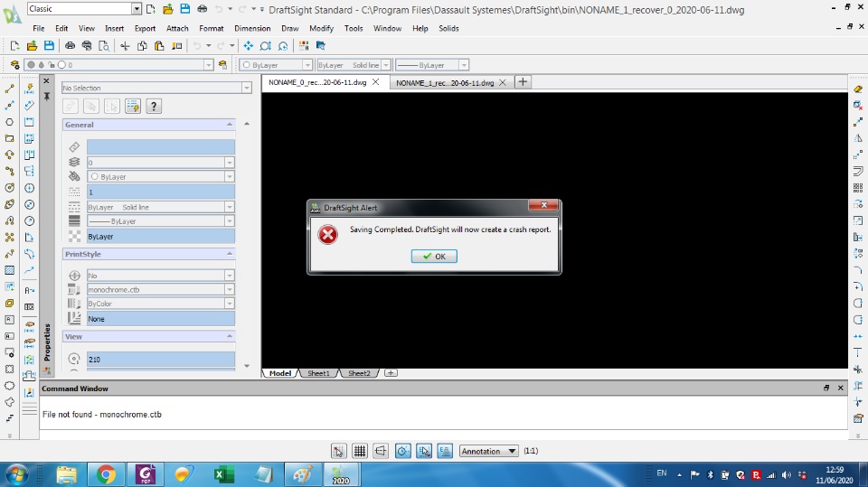
Task: Close the Command Window panel
Action: pos(840,388)
